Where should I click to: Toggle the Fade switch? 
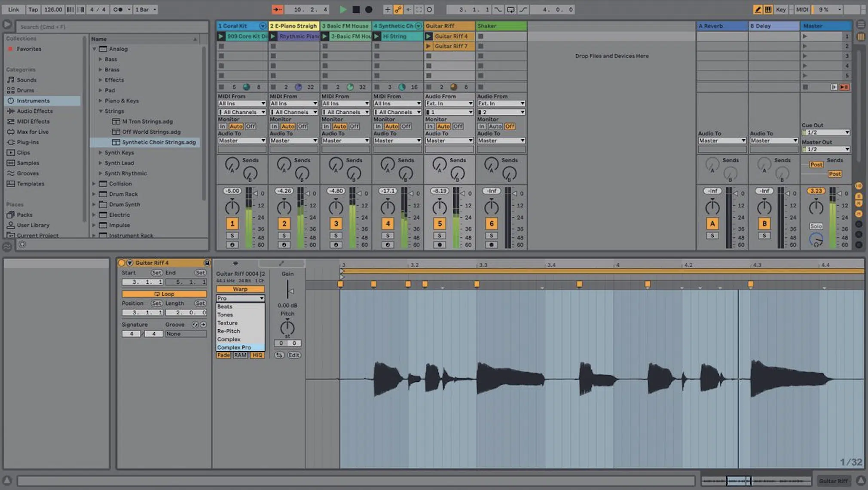point(223,355)
